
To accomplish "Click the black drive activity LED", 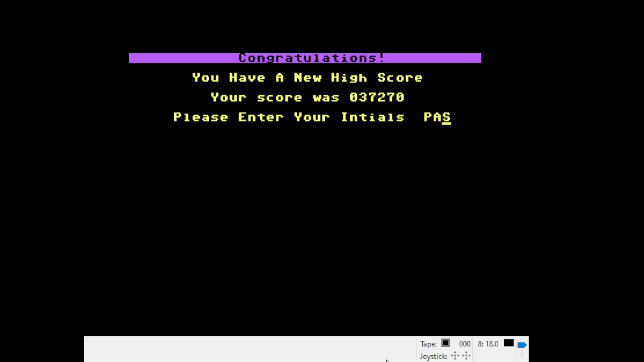I will coord(508,343).
